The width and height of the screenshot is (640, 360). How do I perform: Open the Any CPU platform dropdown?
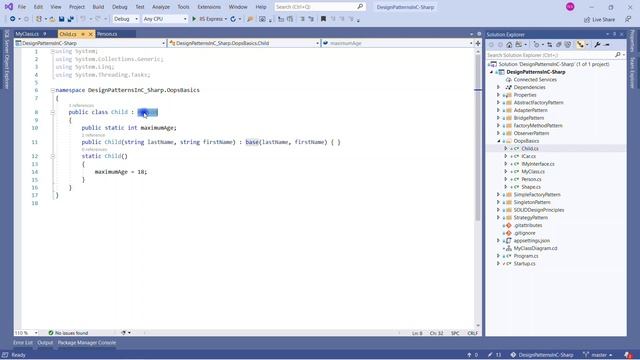coord(164,19)
